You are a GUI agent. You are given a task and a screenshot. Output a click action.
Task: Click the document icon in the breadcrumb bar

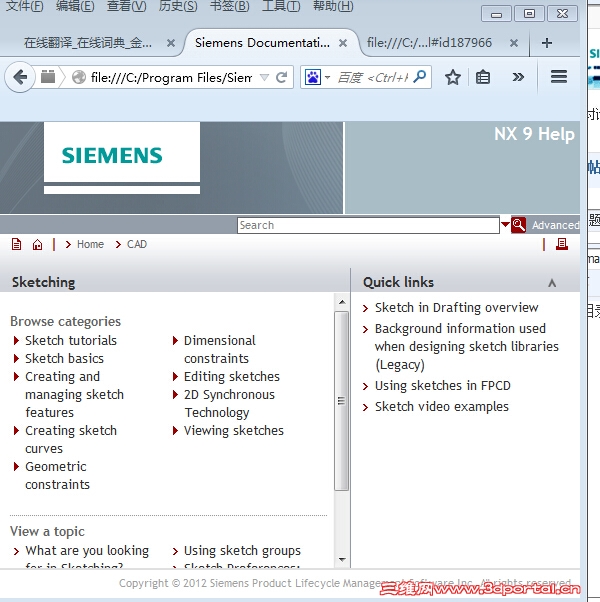click(x=17, y=244)
